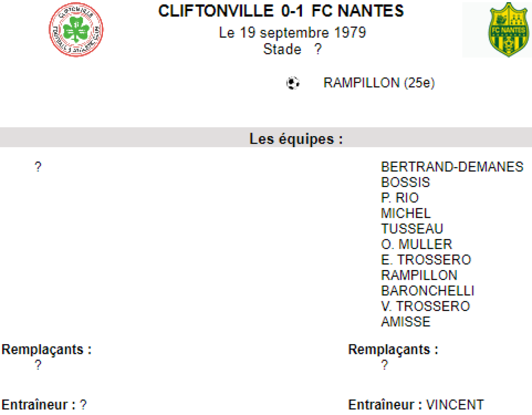Viewport: 532px width, 415px height.
Task: Select P. RIO from the lineup
Action: pos(400,198)
